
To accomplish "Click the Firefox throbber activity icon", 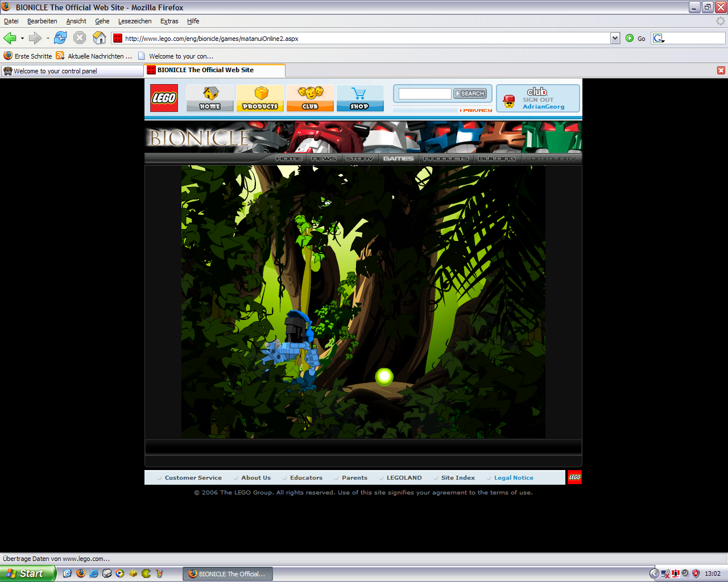I will 720,21.
